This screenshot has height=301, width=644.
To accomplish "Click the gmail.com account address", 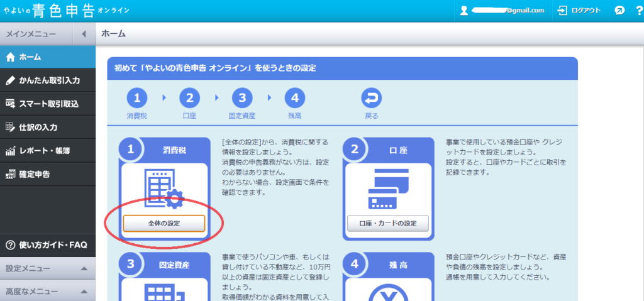I will tap(508, 11).
